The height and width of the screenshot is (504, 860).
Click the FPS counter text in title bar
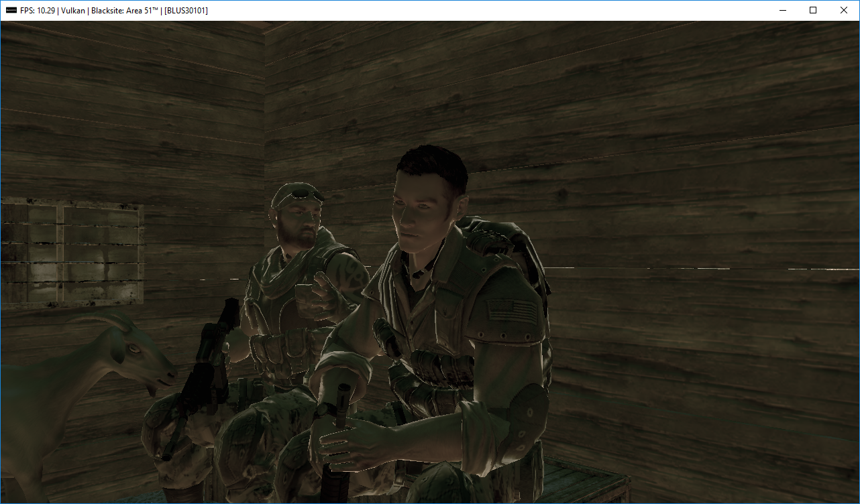(x=38, y=11)
